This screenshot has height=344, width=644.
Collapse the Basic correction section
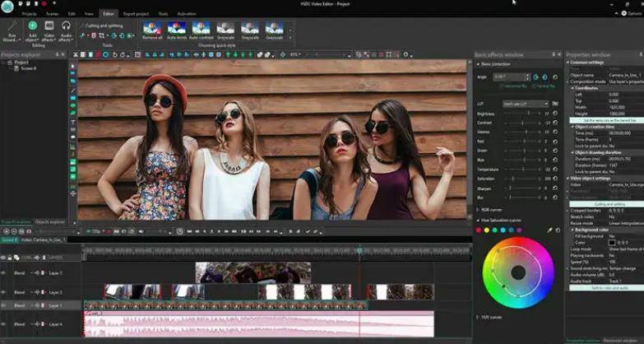478,63
